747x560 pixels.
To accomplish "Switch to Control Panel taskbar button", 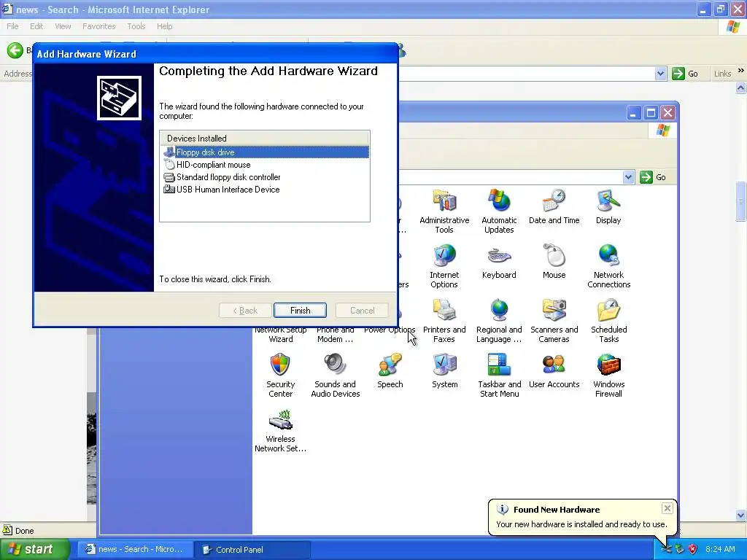I will (x=252, y=549).
